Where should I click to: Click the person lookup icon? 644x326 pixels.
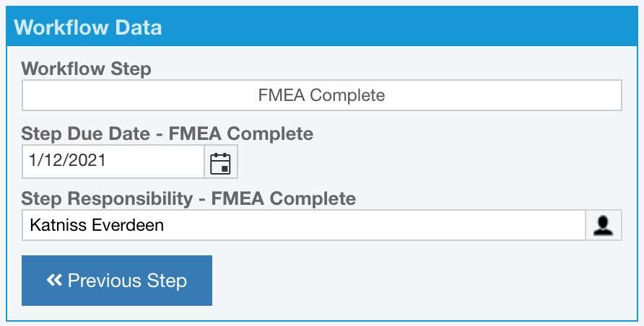[x=604, y=225]
